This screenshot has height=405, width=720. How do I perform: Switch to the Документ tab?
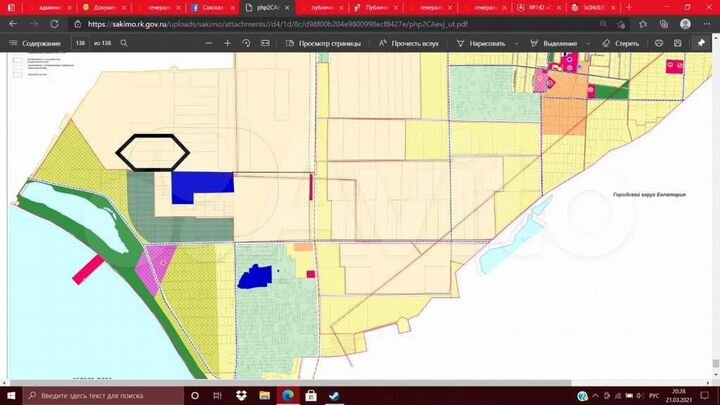[105, 8]
